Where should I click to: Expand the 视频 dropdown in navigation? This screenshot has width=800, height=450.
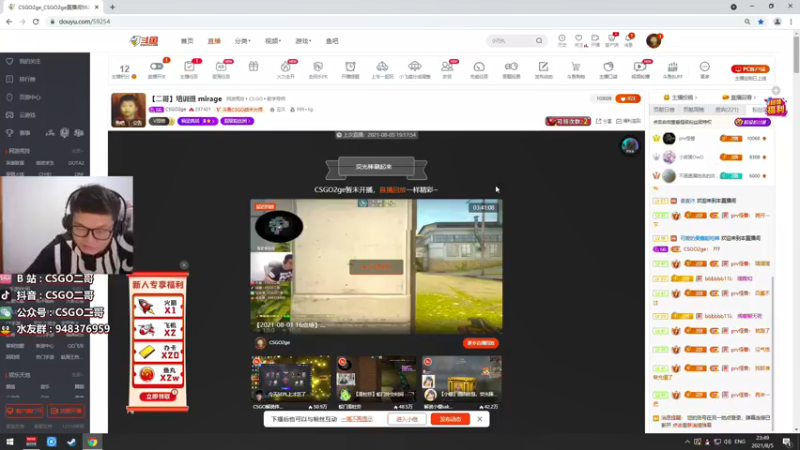(x=273, y=41)
